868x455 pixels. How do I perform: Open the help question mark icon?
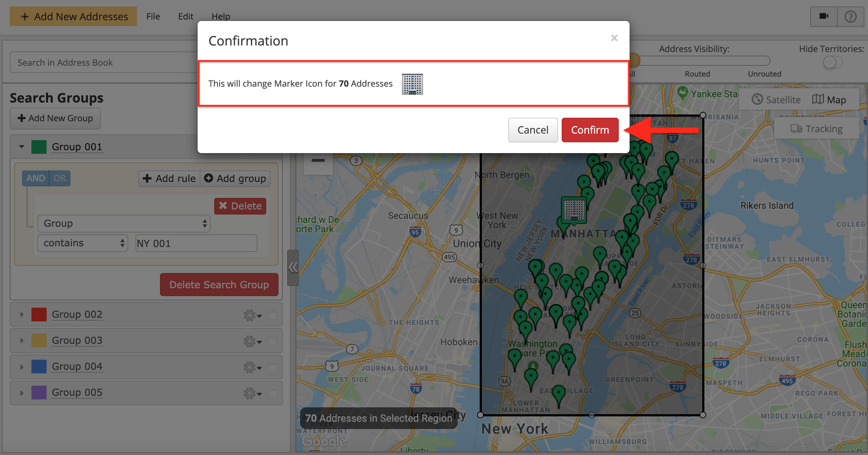(850, 16)
